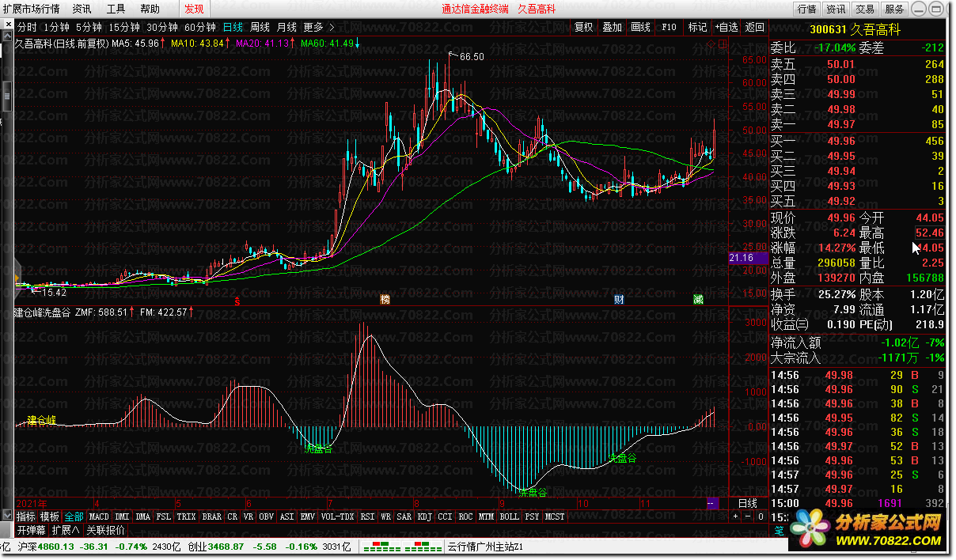The image size is (956, 560).
Task: Select the 1分钟 period
Action: pos(56,27)
